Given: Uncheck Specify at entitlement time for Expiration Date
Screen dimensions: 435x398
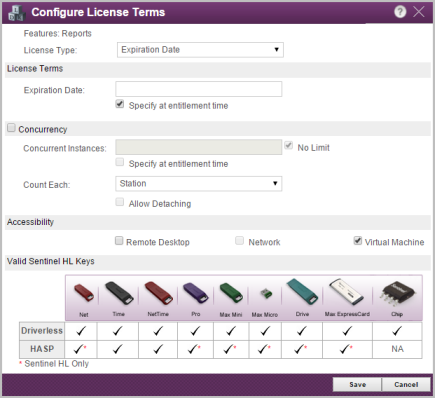Looking at the screenshot, I should click(120, 104).
